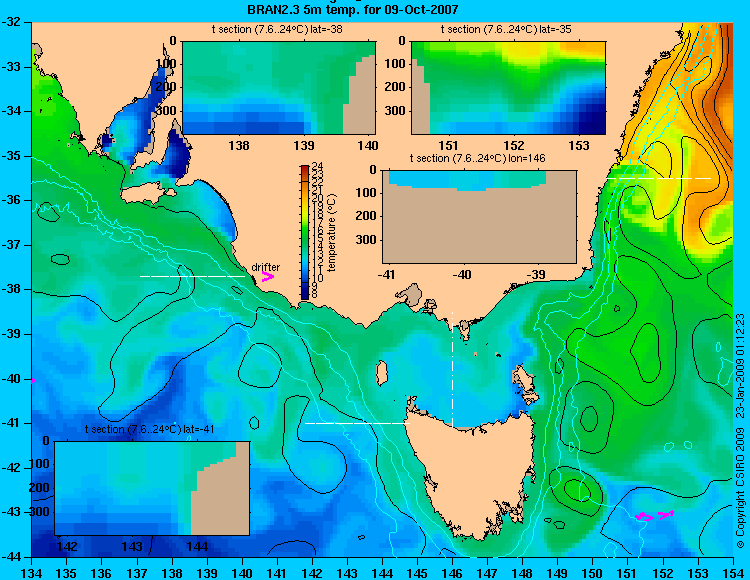Click "153" on the lat=-35 inset axis
Viewport: 750px width, 580px height.
(x=579, y=145)
